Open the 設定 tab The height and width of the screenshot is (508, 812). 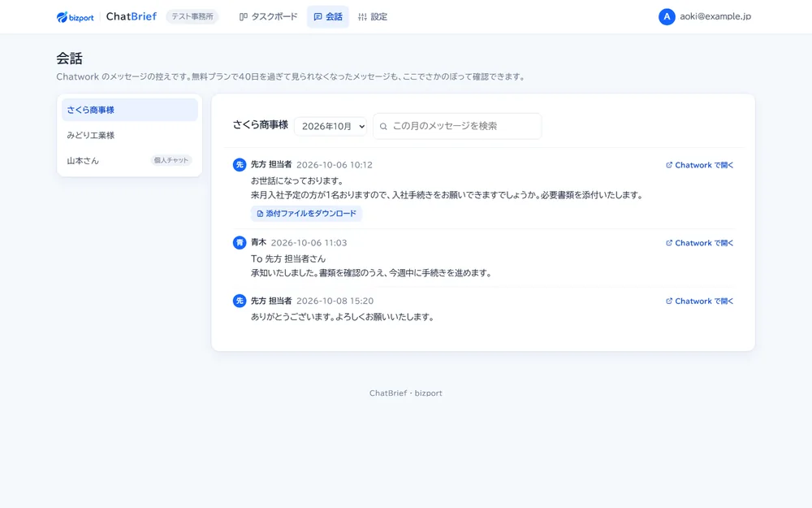pos(373,16)
